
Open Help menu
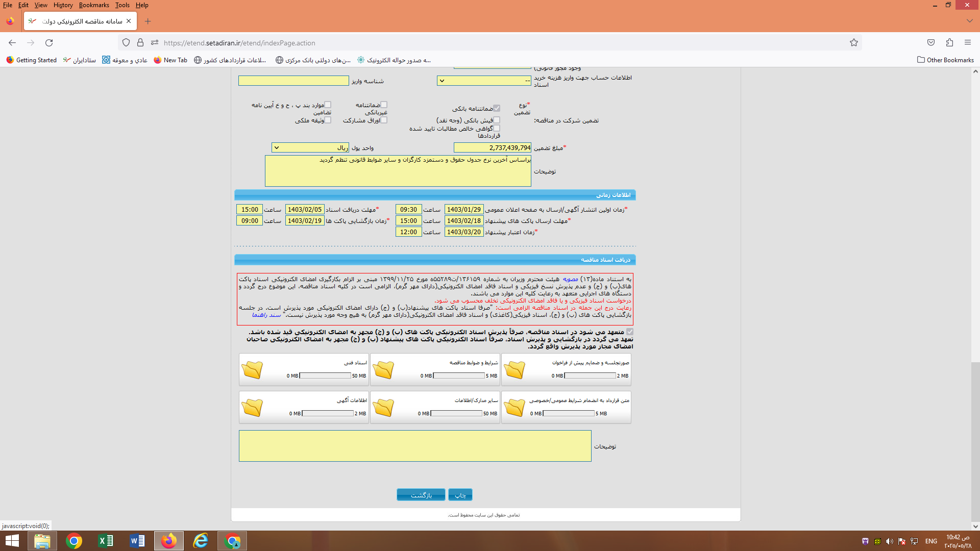pyautogui.click(x=142, y=5)
